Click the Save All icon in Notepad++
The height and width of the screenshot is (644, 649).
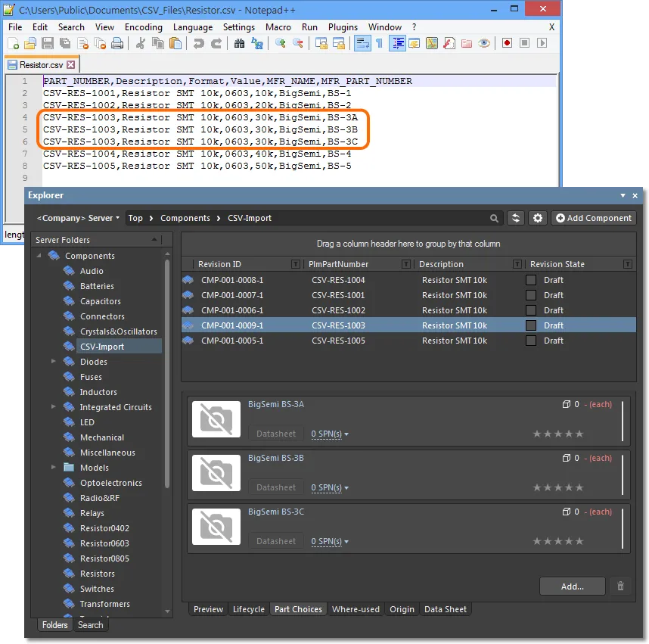click(65, 43)
